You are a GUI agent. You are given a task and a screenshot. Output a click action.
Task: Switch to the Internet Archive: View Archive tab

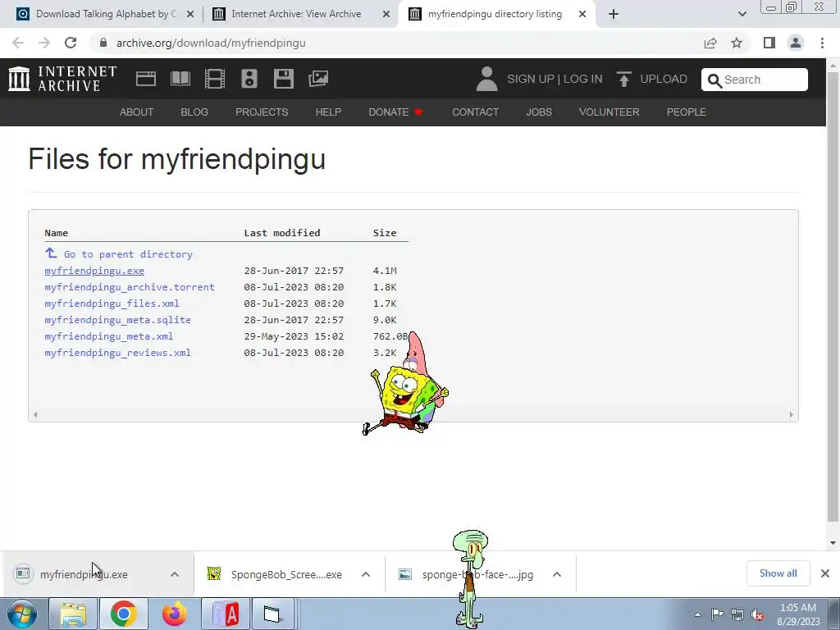point(296,14)
